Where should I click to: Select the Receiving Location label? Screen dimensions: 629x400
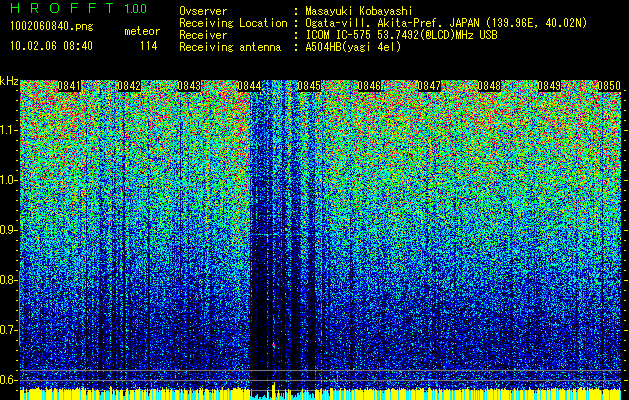233,23
